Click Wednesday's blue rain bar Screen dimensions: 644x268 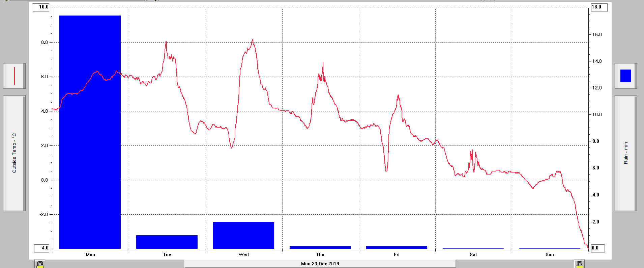coord(243,235)
